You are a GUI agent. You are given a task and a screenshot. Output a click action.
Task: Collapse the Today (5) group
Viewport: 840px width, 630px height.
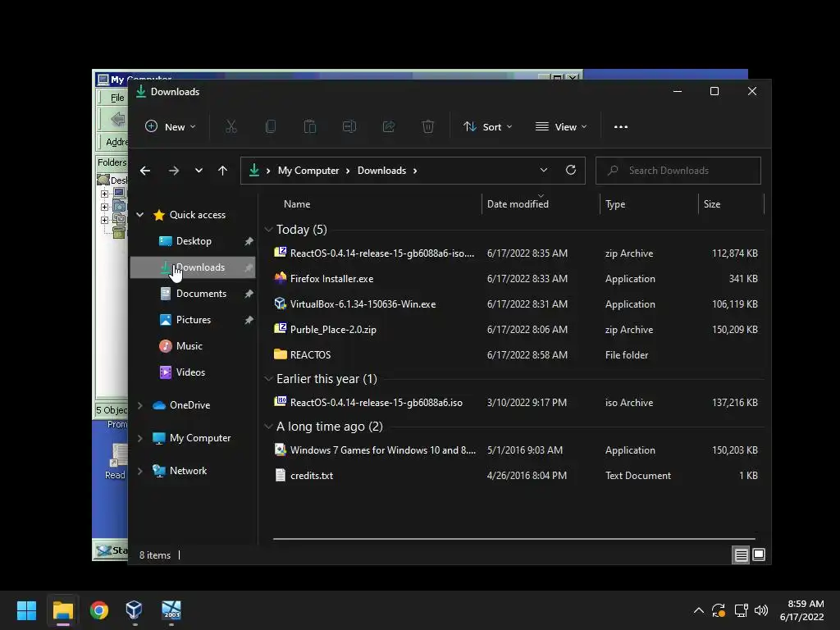(x=268, y=230)
